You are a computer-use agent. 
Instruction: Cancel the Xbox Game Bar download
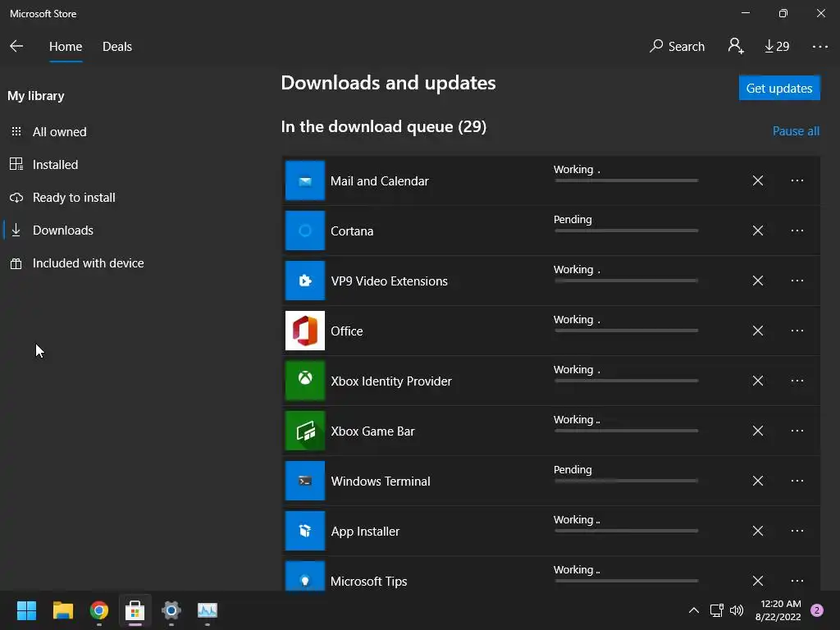coord(757,431)
